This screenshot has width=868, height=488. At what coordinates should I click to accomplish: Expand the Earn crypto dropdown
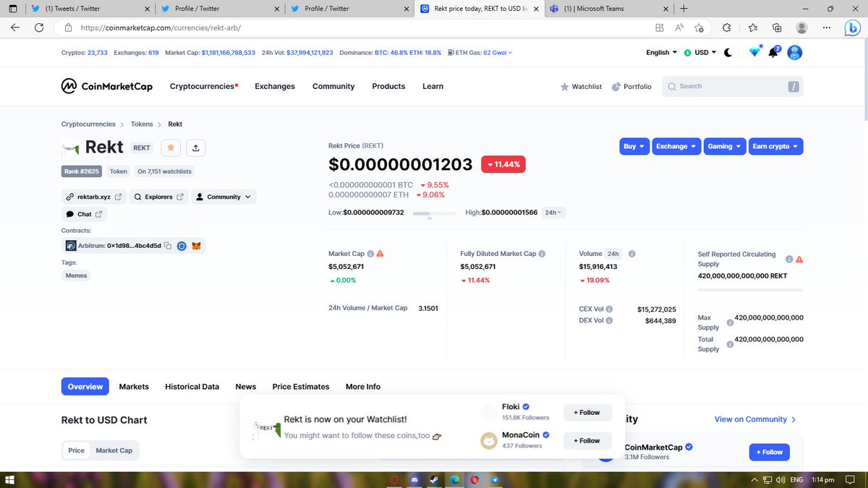pos(775,146)
